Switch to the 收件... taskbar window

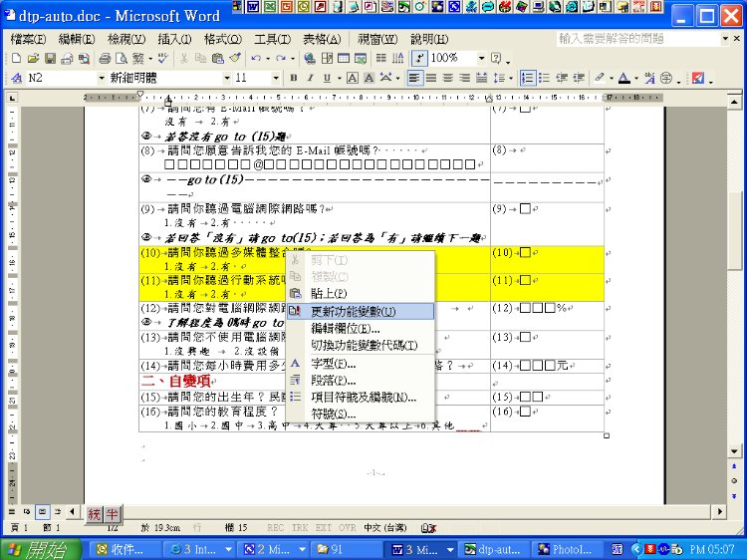click(126, 549)
